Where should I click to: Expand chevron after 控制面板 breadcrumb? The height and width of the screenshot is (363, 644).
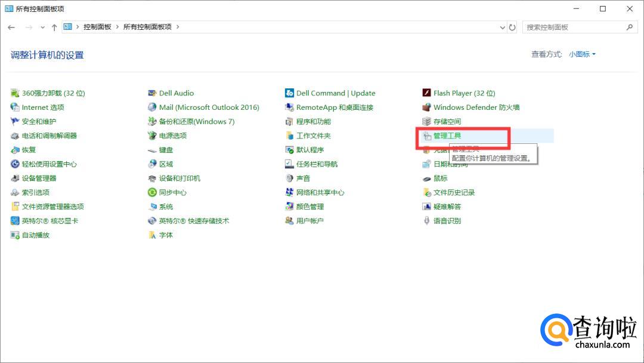[117, 27]
